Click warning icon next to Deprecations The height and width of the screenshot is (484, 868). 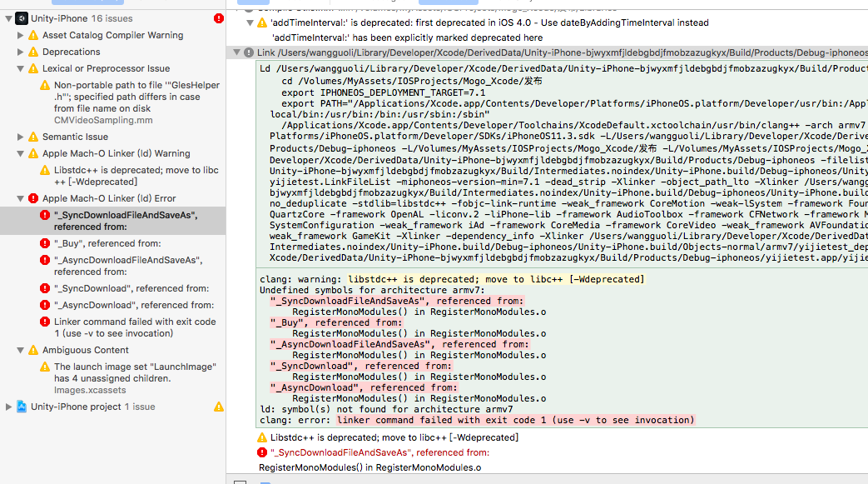click(x=33, y=52)
